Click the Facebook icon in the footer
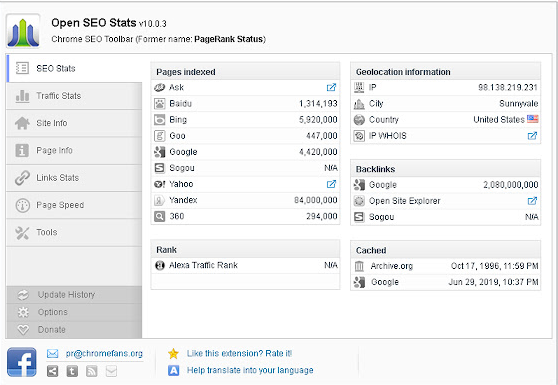The image size is (558, 385). 22,362
